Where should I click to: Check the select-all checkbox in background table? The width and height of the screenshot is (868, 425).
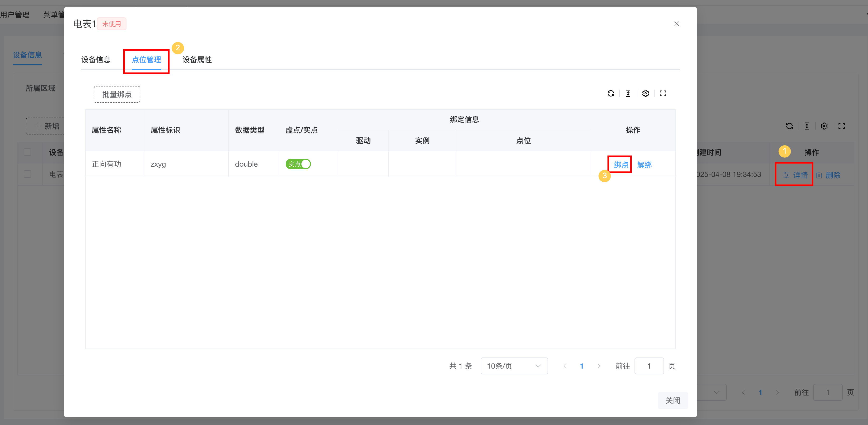pos(28,152)
